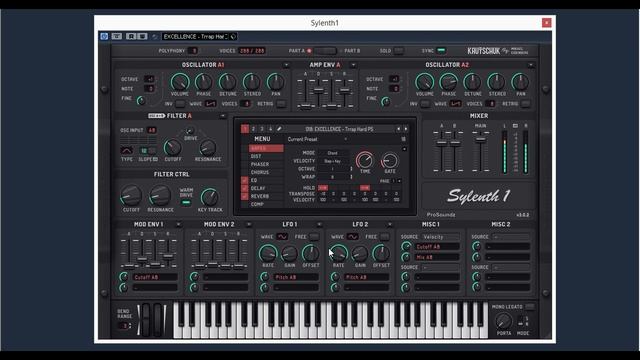Click the MENU button in display
Screen dimensions: 640x360
tap(262, 139)
